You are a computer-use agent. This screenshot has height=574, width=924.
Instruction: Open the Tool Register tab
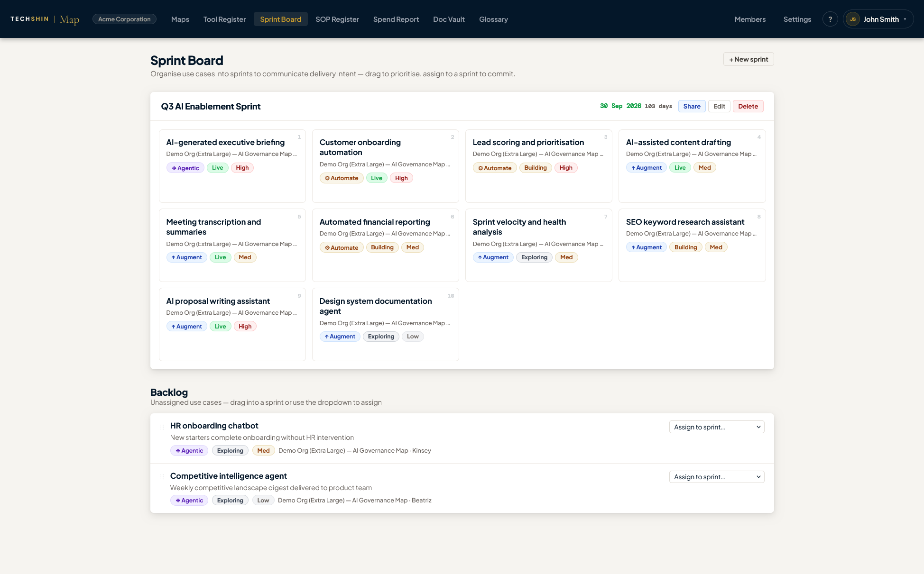224,19
